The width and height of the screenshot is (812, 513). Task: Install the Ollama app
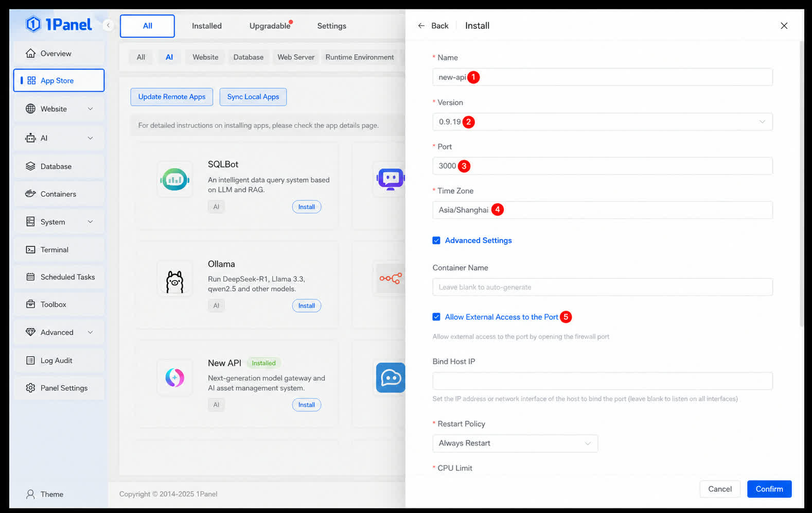coord(307,305)
